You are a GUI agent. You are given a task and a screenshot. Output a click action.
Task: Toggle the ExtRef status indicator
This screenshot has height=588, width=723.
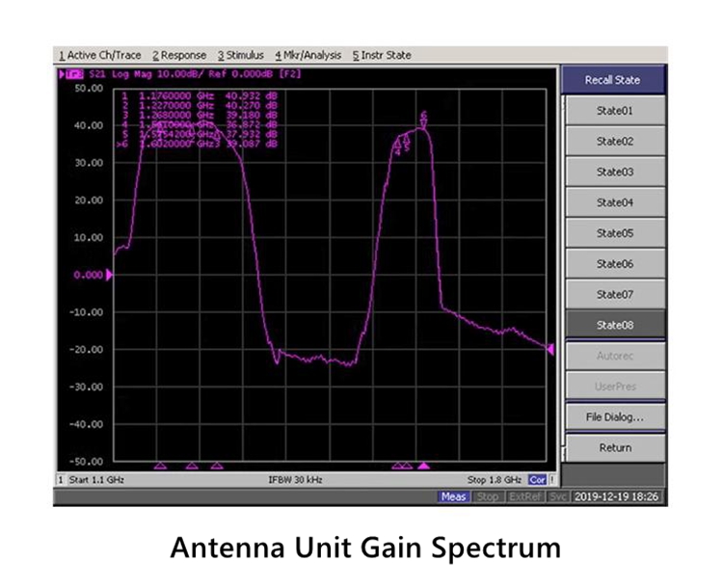[524, 496]
